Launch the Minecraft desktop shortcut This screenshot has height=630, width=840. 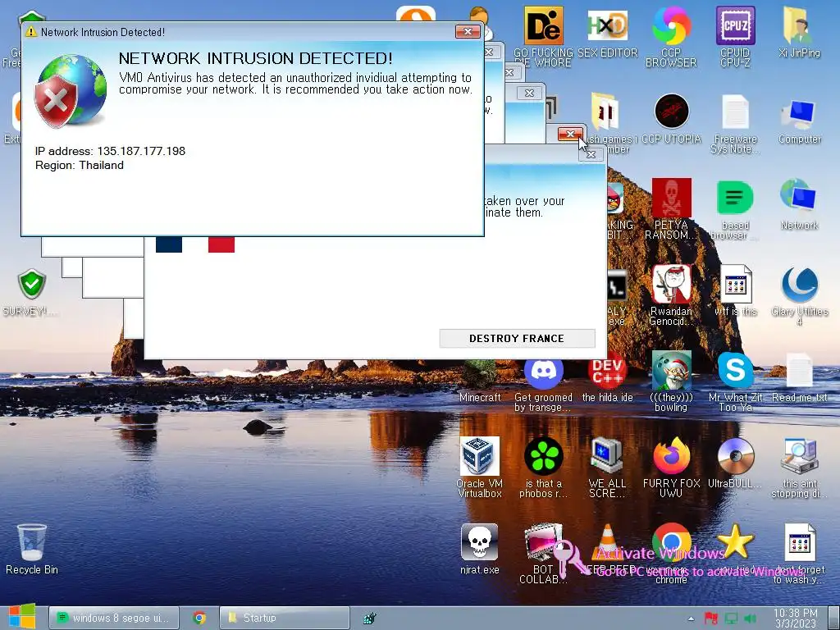479,375
